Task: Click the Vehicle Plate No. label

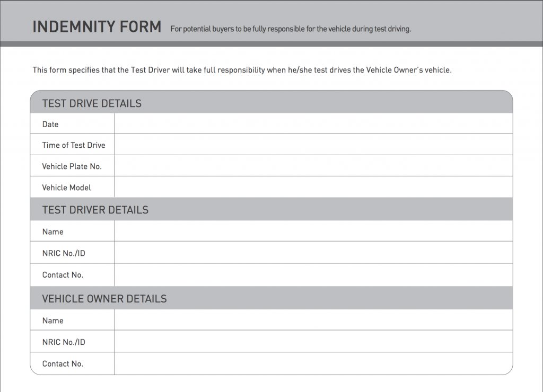Action: click(x=72, y=166)
